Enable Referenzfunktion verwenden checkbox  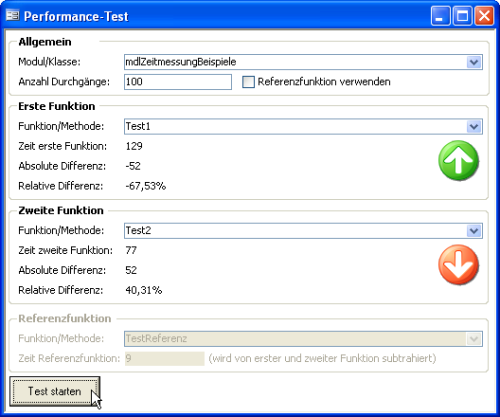coord(248,82)
